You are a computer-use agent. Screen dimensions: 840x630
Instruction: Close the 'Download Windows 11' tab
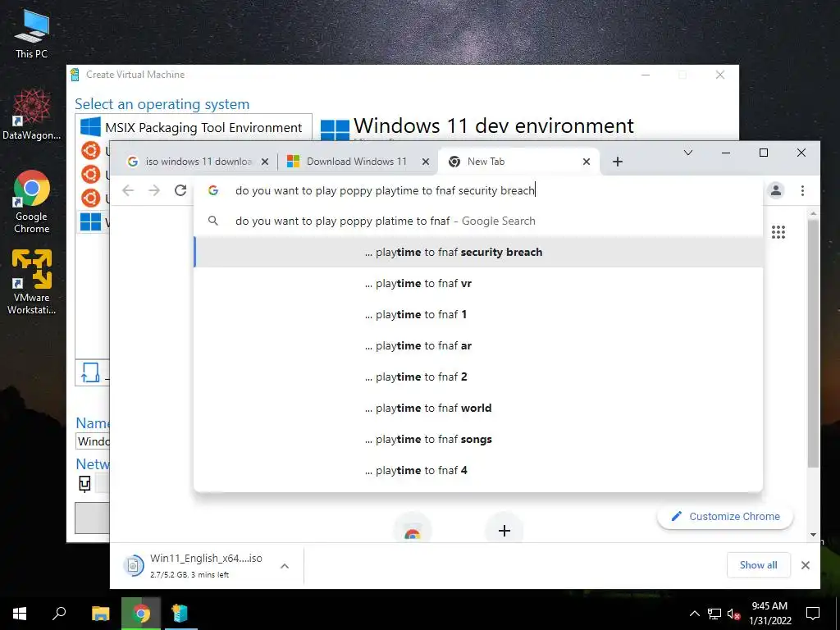click(x=426, y=162)
